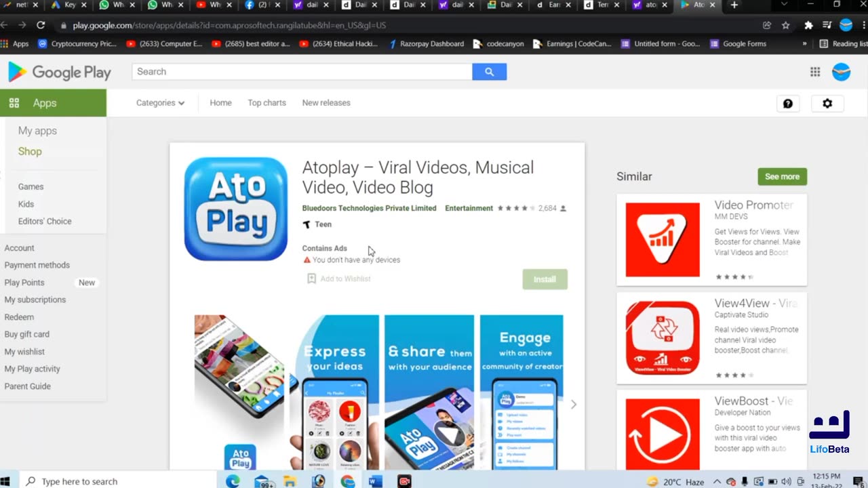Open the Mail app on the taskbar
868x488 pixels.
pyautogui.click(x=263, y=481)
